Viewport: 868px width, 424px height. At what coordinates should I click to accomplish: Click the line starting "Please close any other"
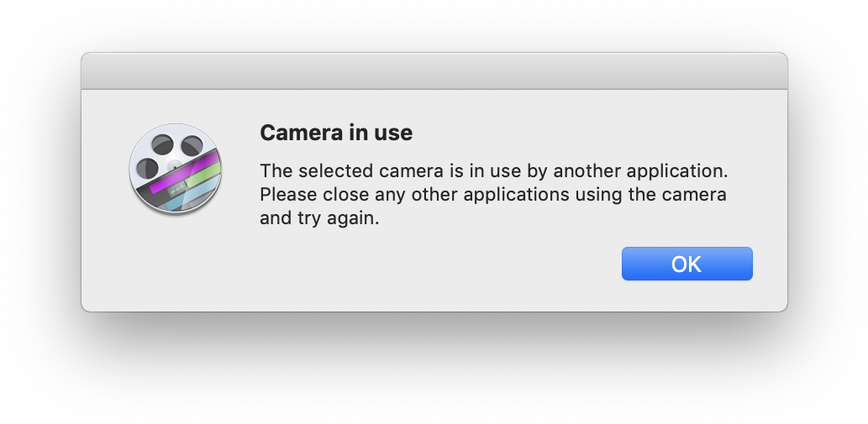point(492,195)
